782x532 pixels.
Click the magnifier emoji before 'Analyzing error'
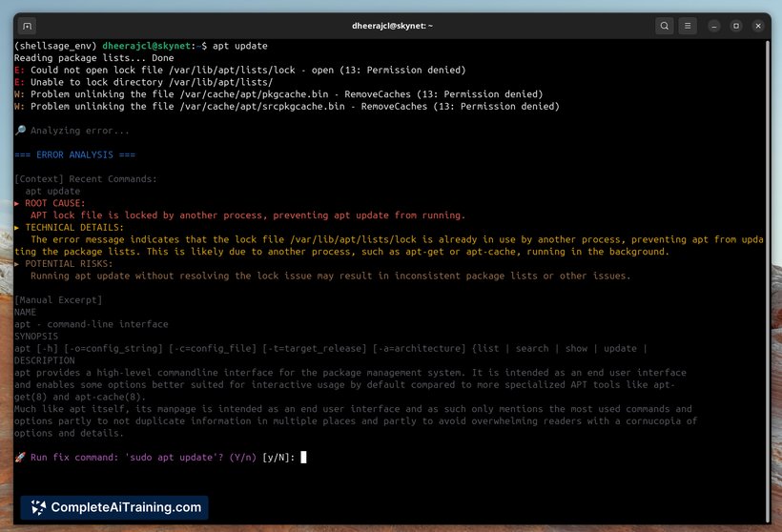20,131
